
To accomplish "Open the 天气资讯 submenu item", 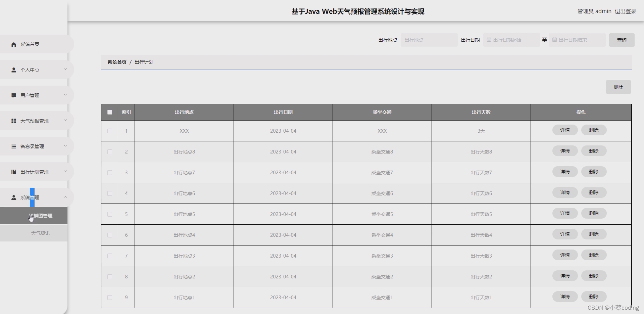I will pos(34,233).
